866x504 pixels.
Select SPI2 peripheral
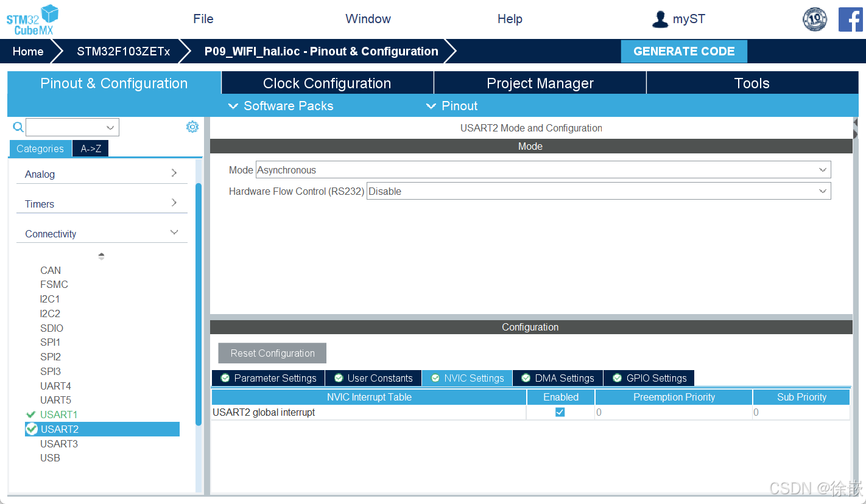51,357
